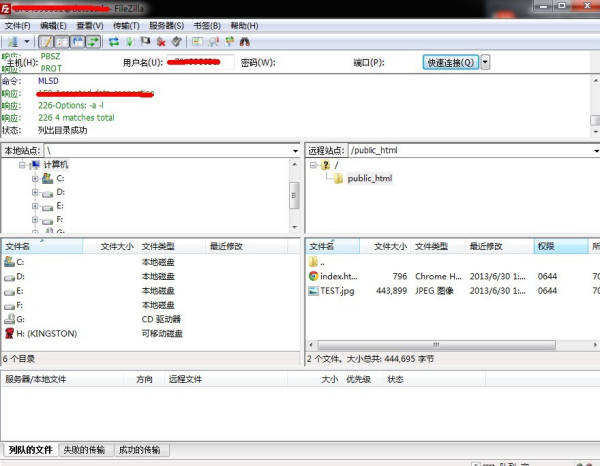Image resolution: width=600 pixels, height=466 pixels.
Task: Open the remote site path dropdown
Action: pos(593,150)
